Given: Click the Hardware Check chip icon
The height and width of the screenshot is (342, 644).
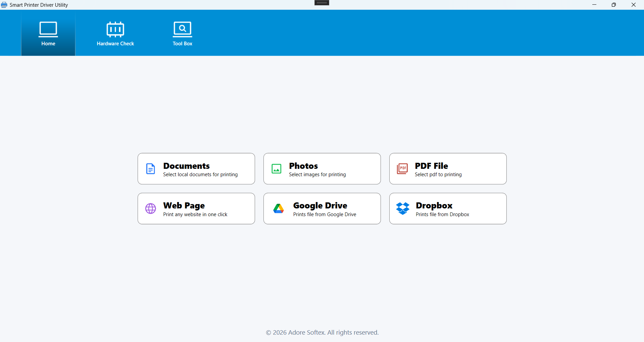Looking at the screenshot, I should [115, 29].
